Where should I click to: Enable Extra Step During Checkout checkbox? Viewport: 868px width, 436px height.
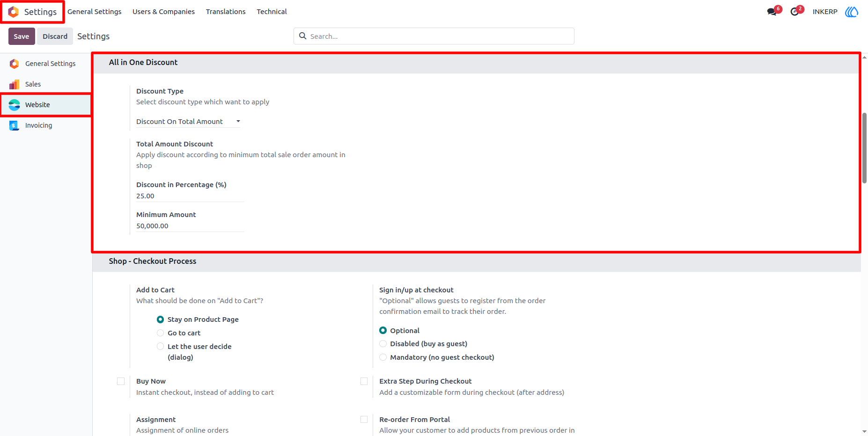[364, 381]
